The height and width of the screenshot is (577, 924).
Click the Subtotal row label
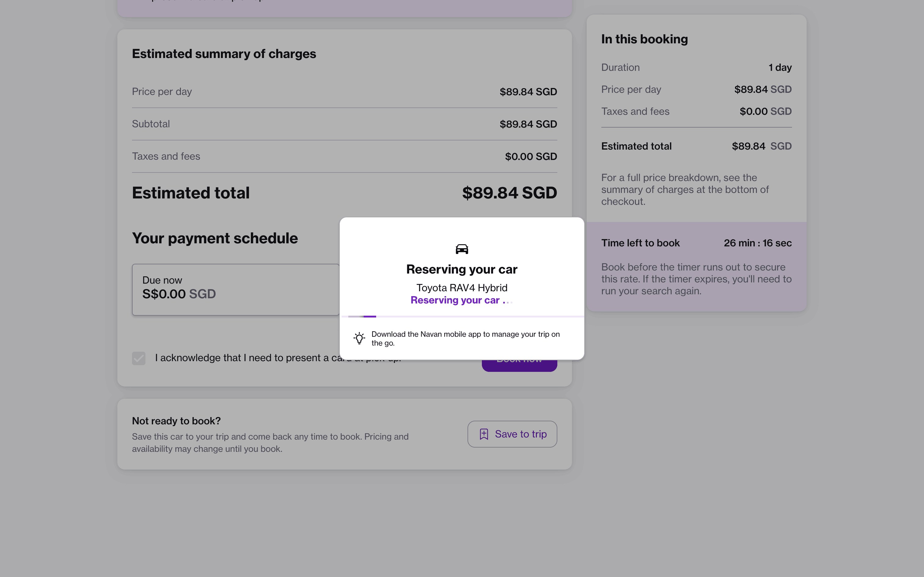tap(151, 124)
